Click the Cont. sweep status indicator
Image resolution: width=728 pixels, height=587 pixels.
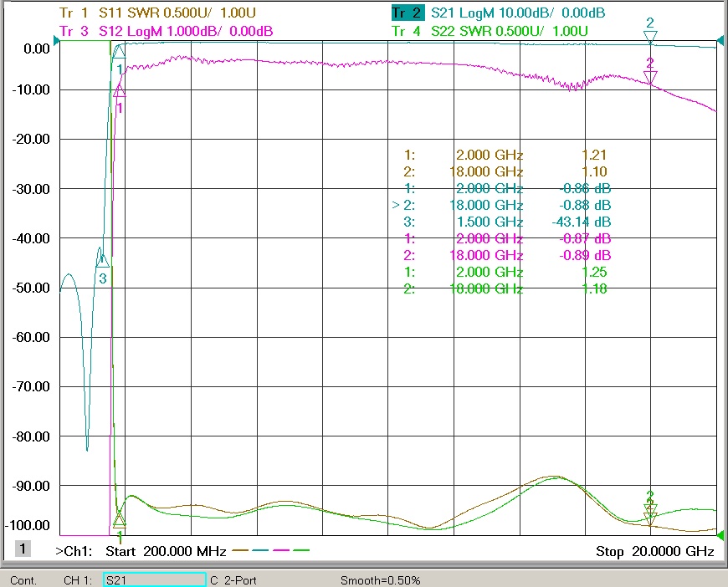[23, 579]
